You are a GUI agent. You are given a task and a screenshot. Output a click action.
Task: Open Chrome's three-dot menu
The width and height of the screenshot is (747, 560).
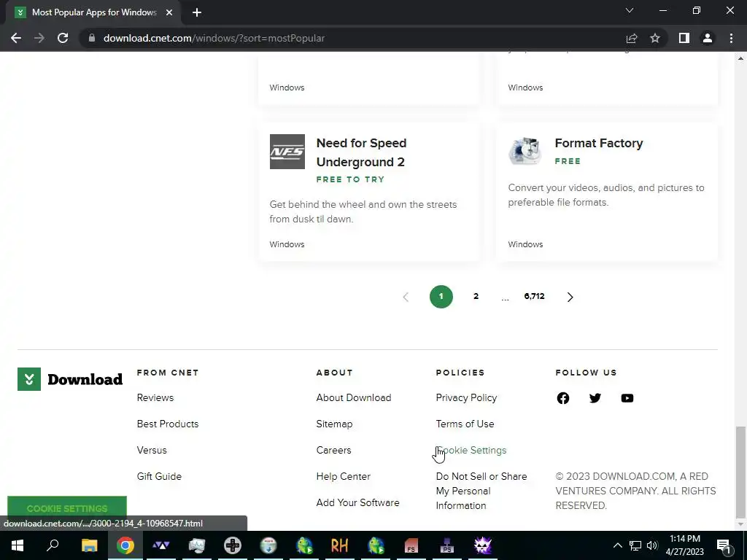tap(731, 38)
